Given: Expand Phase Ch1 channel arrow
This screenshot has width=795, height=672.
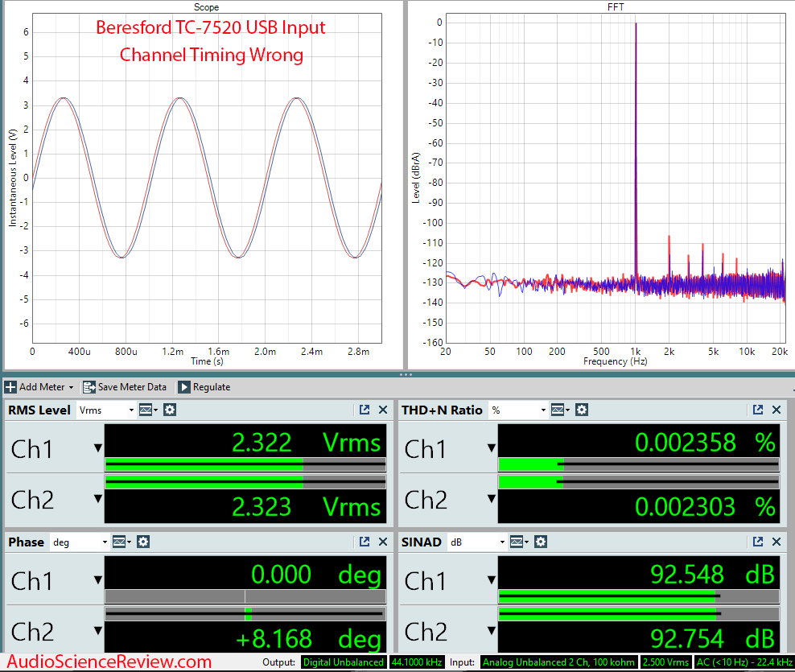Looking at the screenshot, I should click(98, 579).
